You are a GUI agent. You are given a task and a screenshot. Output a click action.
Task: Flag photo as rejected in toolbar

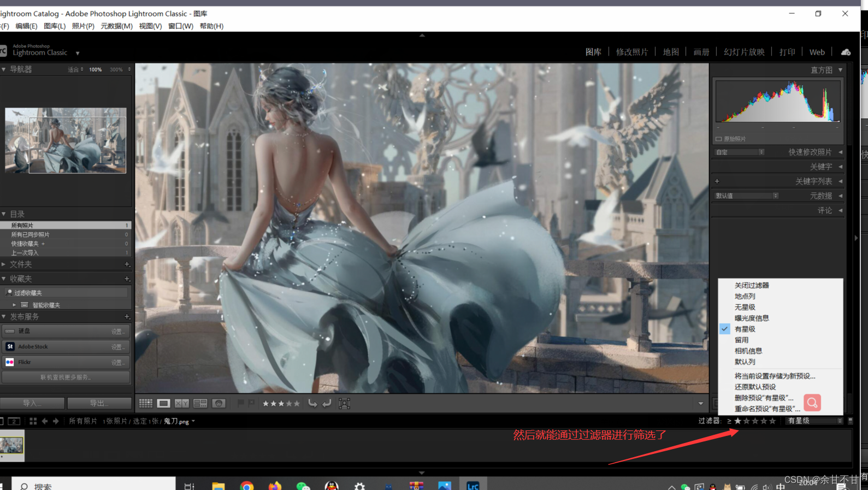[251, 404]
